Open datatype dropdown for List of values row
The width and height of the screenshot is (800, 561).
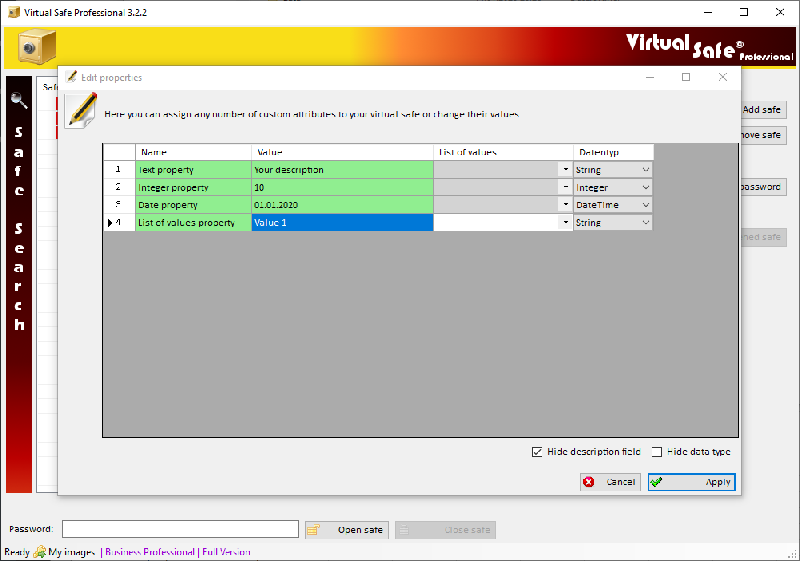[x=645, y=222]
